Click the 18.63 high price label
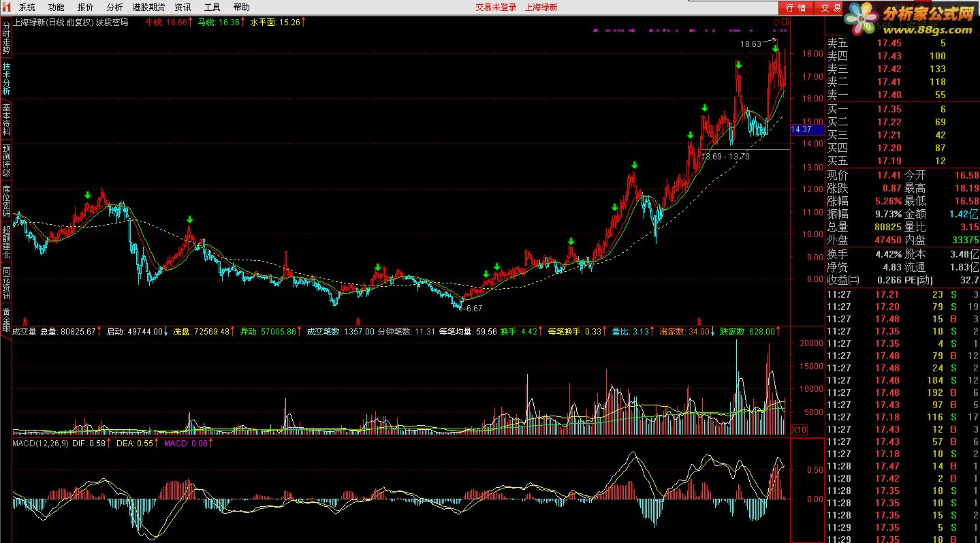 click(750, 44)
